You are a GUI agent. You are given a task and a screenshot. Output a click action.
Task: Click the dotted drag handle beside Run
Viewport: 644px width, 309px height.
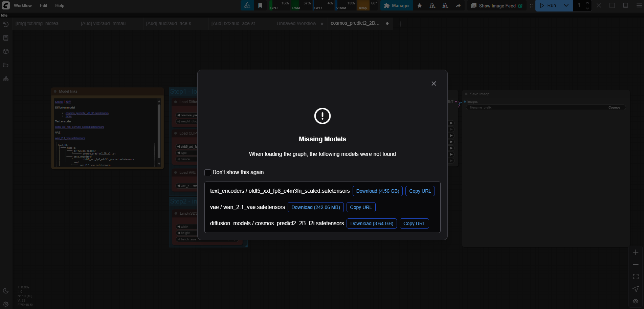tap(531, 6)
